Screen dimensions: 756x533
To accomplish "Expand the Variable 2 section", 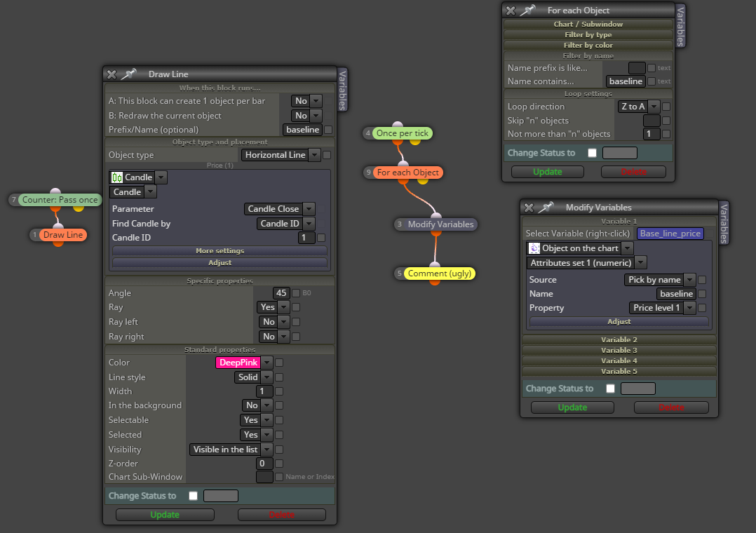I will (x=619, y=339).
